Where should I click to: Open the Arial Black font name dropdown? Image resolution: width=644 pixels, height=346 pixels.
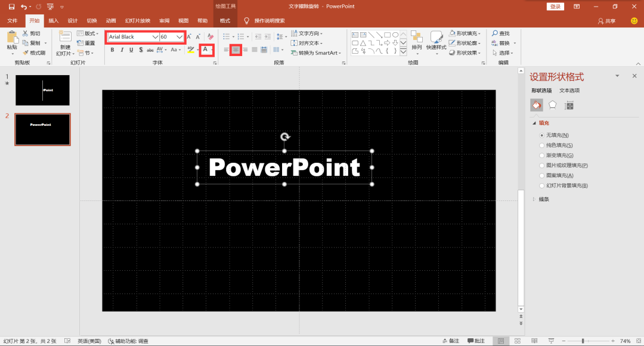(x=155, y=37)
